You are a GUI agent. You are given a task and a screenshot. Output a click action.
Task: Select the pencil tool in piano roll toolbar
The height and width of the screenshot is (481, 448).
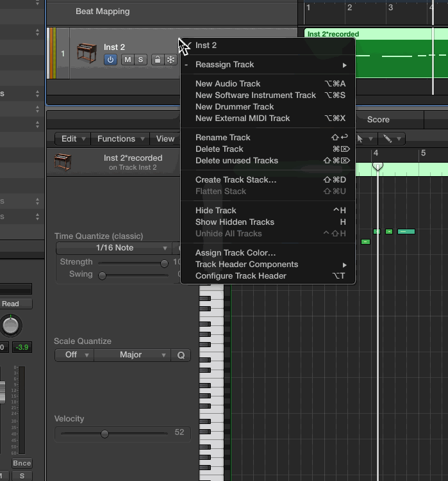[388, 138]
